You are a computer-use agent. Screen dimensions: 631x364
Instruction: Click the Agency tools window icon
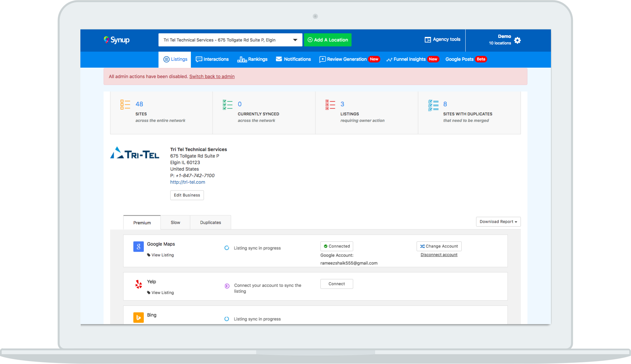coord(428,40)
